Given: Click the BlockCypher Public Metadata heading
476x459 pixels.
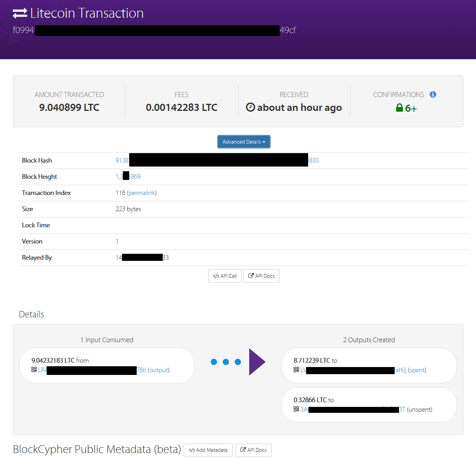Looking at the screenshot, I should tap(97, 449).
